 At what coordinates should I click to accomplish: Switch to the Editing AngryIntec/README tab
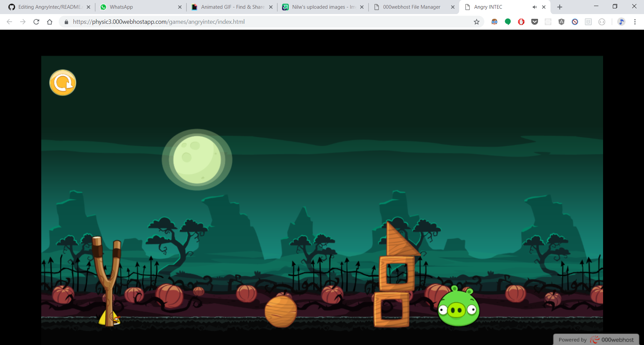point(49,7)
